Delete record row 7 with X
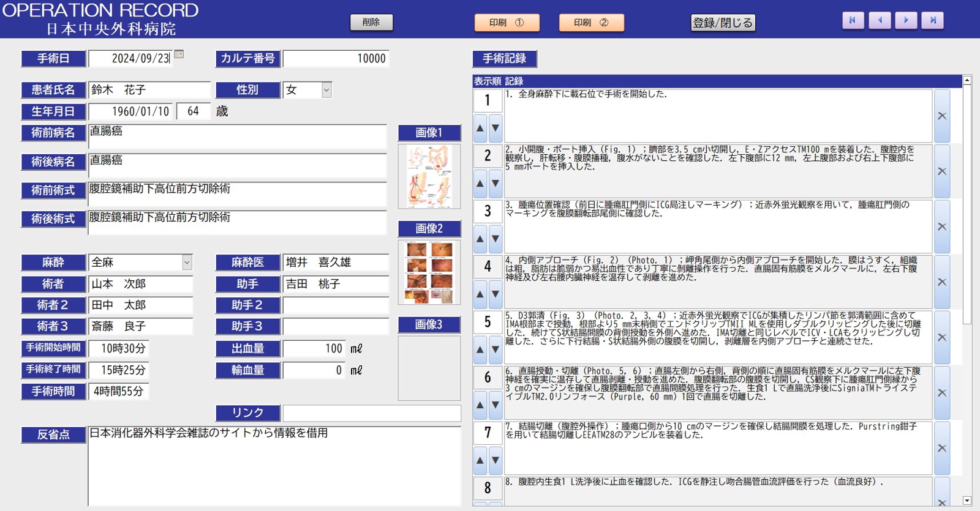Screen dimensions: 980x511 click(x=942, y=448)
